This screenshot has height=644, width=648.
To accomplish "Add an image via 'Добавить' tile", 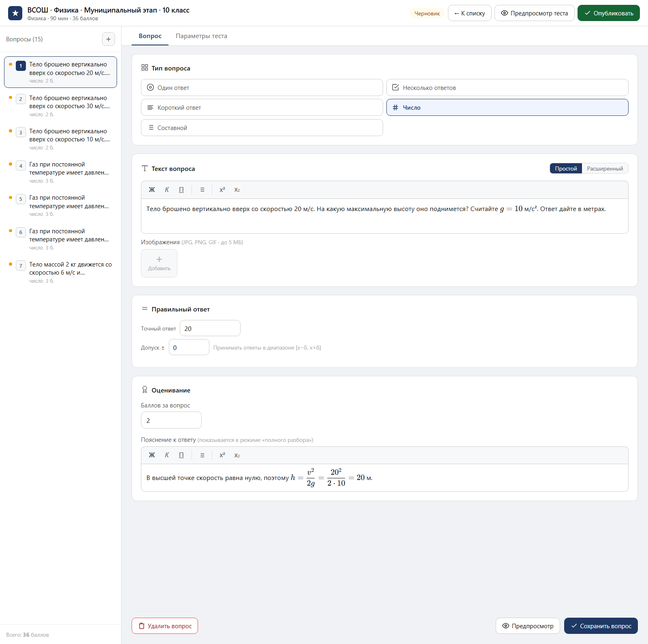I will [159, 263].
